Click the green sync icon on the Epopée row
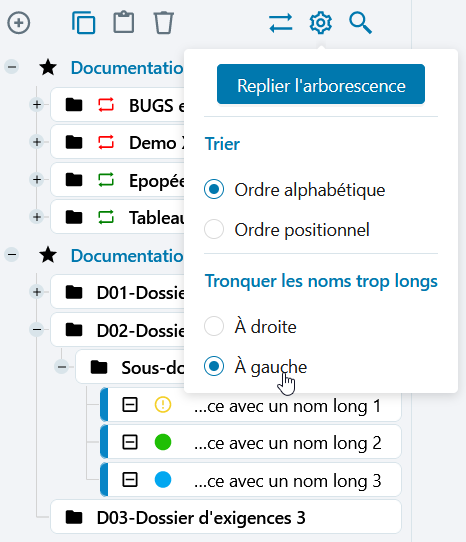The image size is (466, 542). pos(106,180)
